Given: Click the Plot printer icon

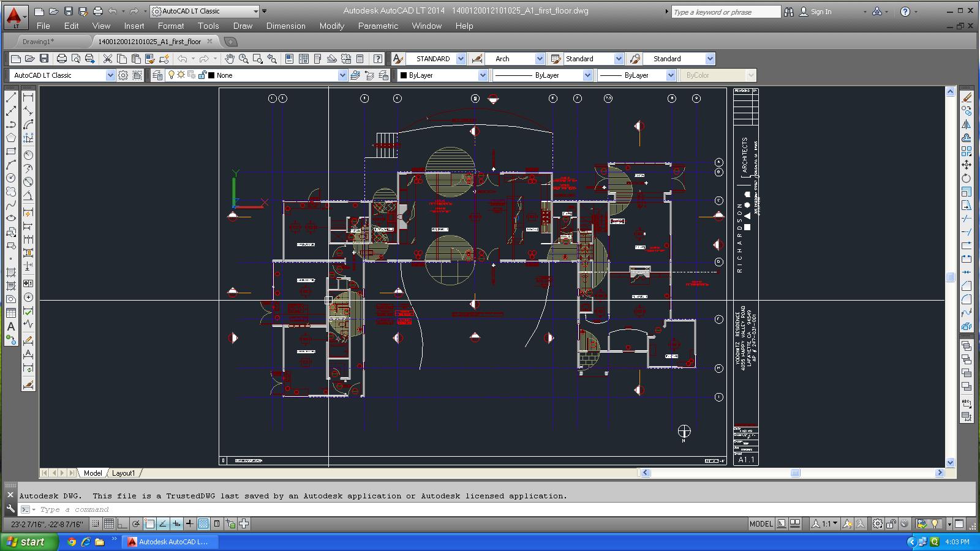Looking at the screenshot, I should point(61,59).
